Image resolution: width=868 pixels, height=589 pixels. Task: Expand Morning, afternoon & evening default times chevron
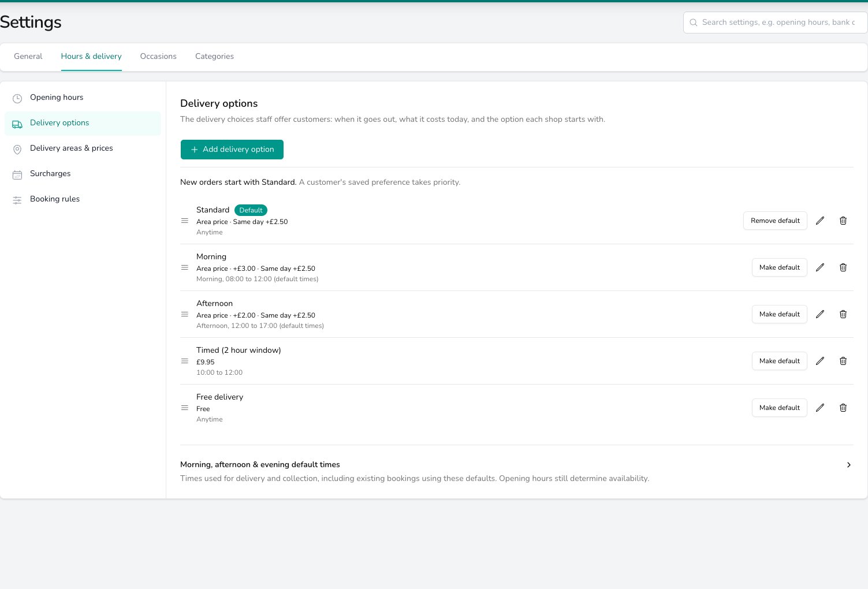(x=848, y=465)
